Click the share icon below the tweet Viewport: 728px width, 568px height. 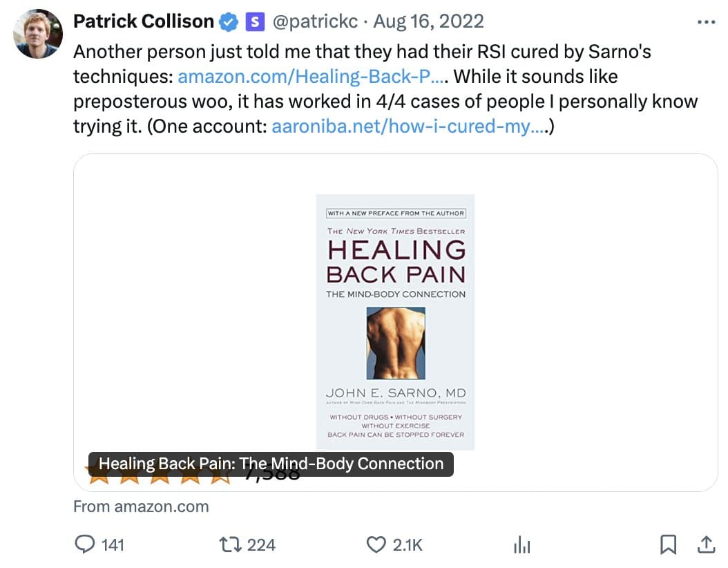pyautogui.click(x=706, y=545)
